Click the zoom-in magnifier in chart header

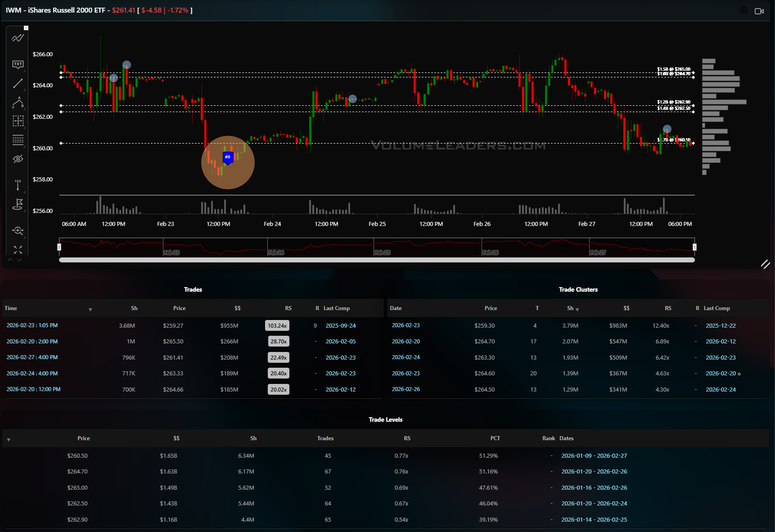[x=744, y=10]
